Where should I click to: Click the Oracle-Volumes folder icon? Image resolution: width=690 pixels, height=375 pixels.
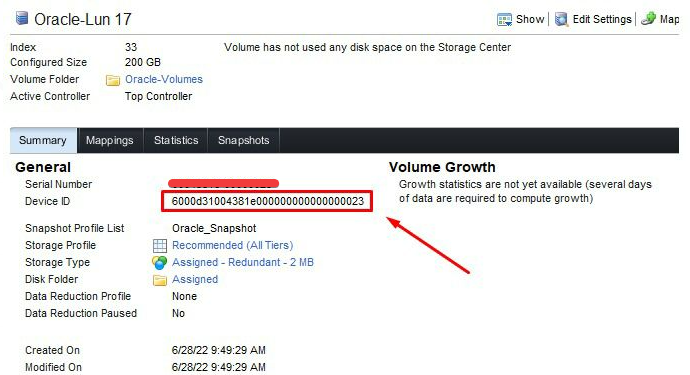(113, 80)
